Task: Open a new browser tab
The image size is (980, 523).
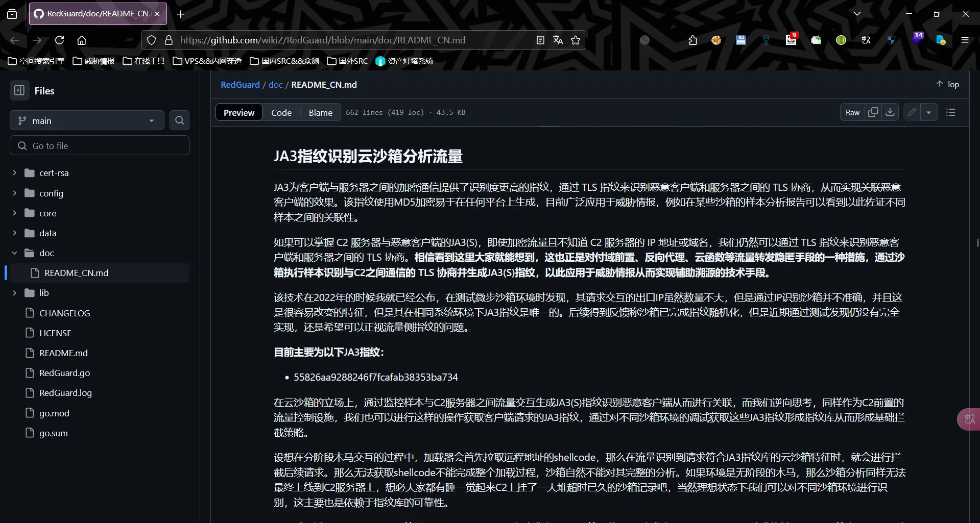Action: [x=180, y=14]
